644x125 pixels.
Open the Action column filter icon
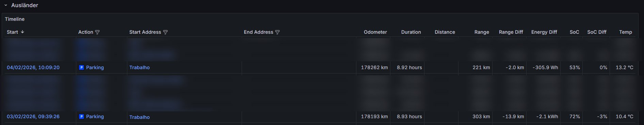point(97,32)
